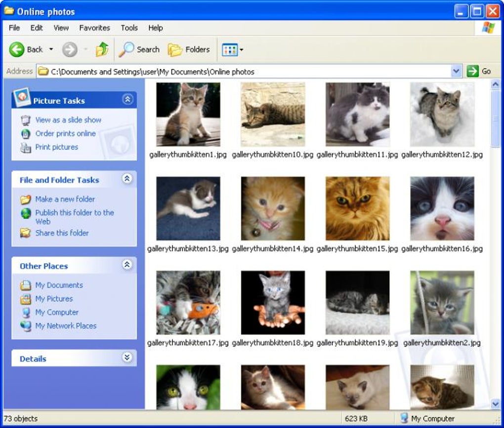This screenshot has width=504, height=428.
Task: Click View as a slide show link
Action: pyautogui.click(x=68, y=120)
